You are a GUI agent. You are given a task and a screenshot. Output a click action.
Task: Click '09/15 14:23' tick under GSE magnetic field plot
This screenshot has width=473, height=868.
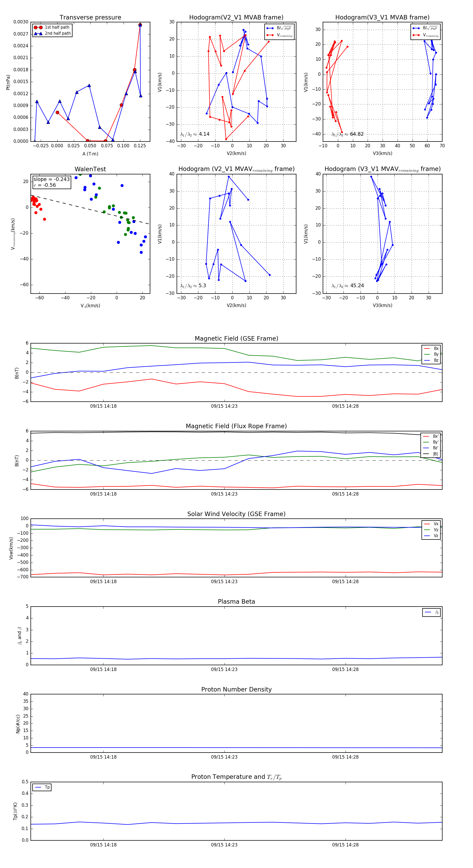point(224,406)
